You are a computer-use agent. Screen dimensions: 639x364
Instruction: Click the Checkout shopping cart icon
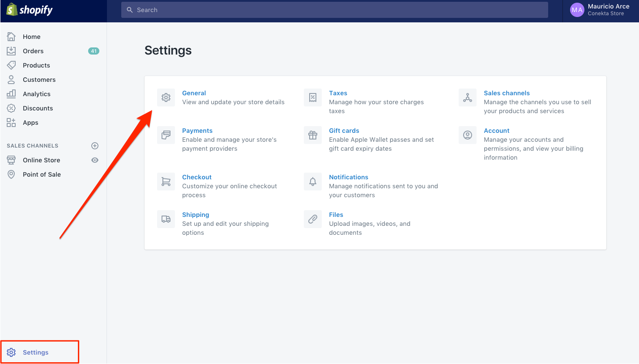click(166, 182)
